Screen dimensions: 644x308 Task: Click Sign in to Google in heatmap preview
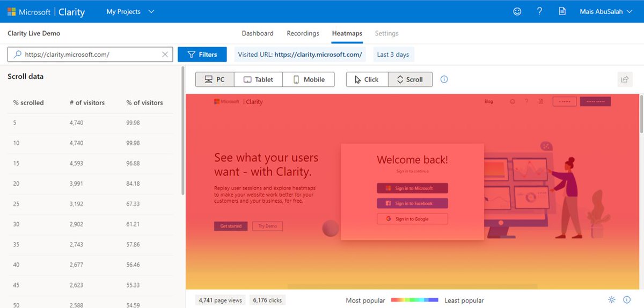pos(412,219)
